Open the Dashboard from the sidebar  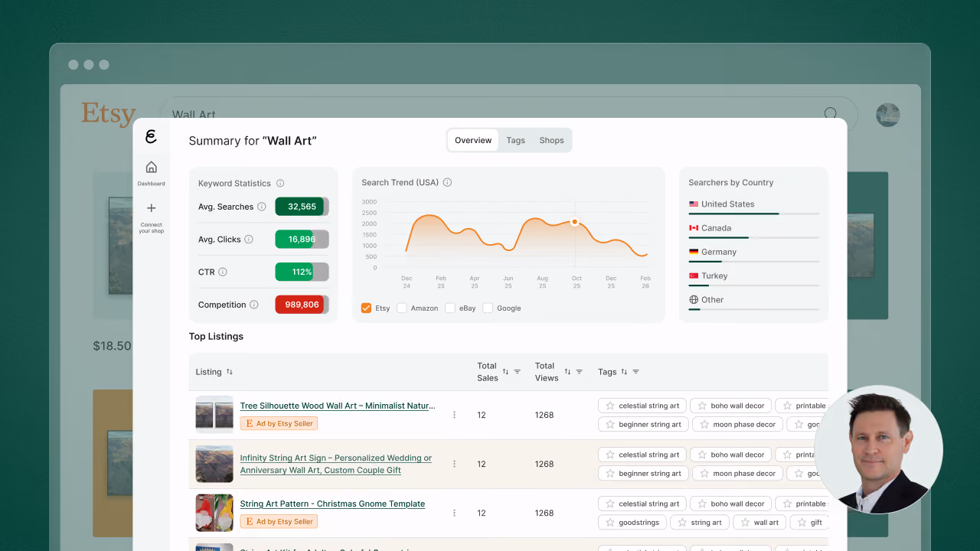tap(152, 172)
